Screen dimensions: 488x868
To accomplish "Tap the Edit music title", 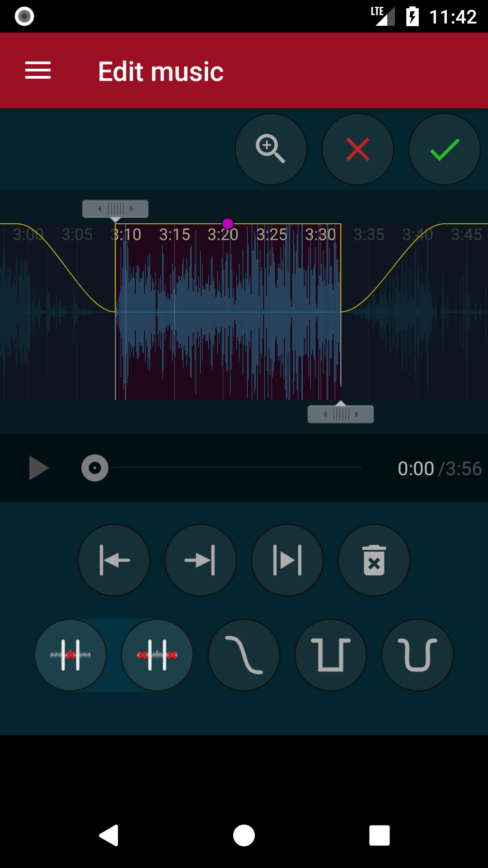I will [161, 71].
